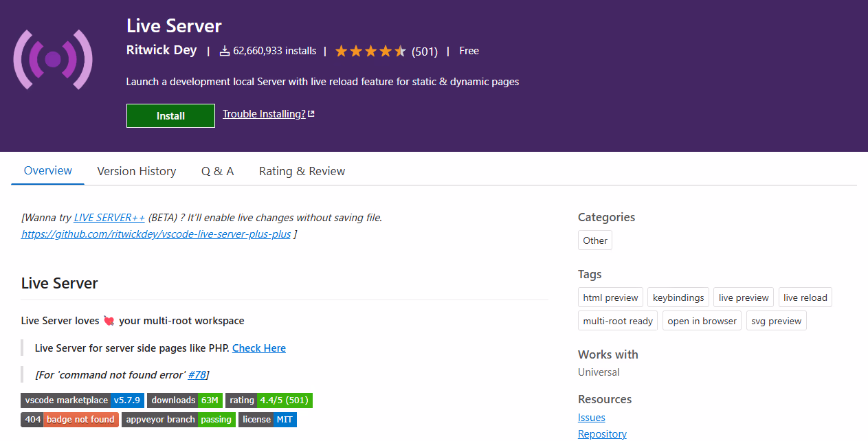
Task: Click the Free price label
Action: (x=469, y=51)
